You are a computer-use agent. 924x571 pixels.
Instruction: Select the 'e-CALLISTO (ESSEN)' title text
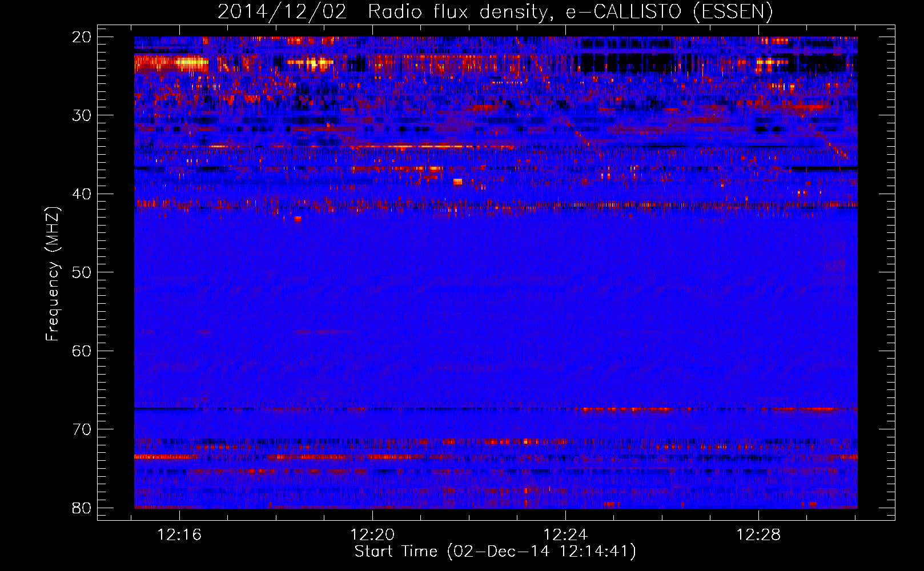click(x=669, y=12)
